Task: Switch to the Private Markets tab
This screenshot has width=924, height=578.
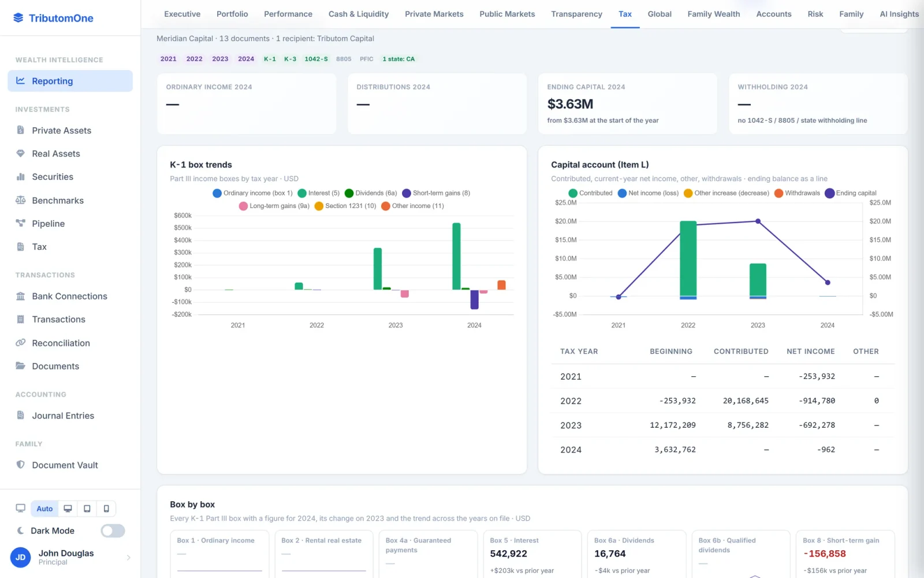Action: (434, 14)
